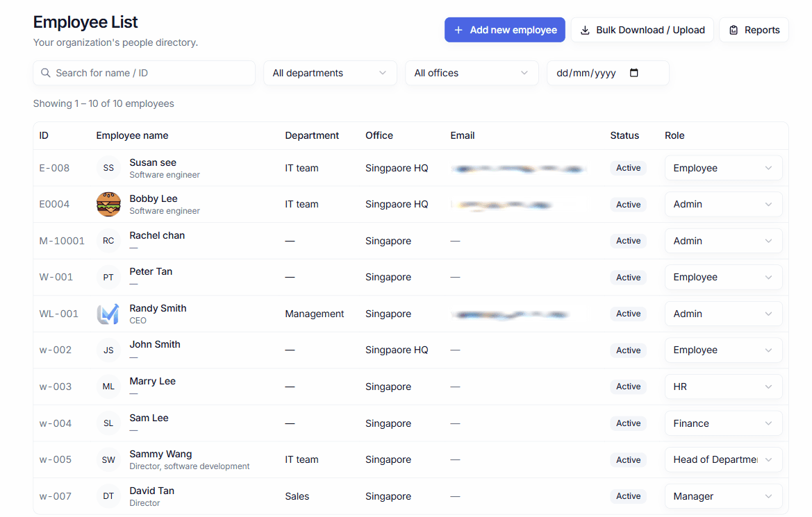Open role dropdown for Randy Smith
The width and height of the screenshot is (812, 517).
(723, 314)
